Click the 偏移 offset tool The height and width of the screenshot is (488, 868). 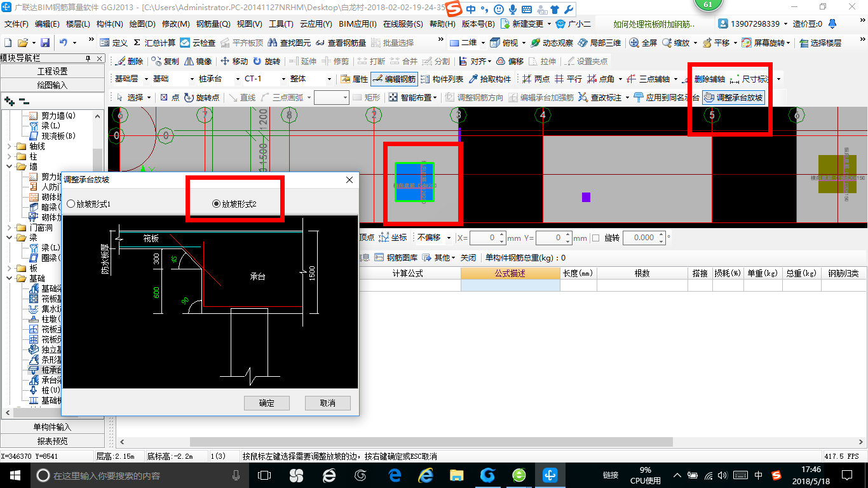[x=510, y=62]
